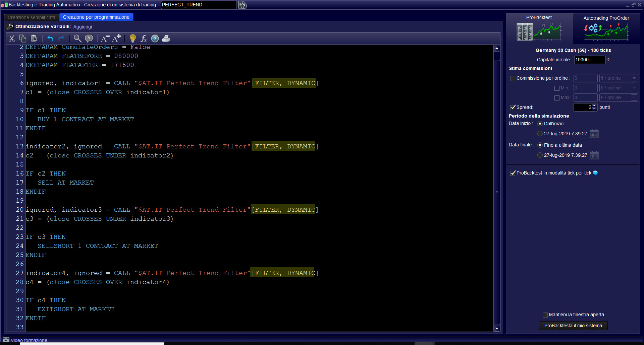Click ProBacktesta il mio sistema button
This screenshot has height=345, width=644.
coord(573,326)
